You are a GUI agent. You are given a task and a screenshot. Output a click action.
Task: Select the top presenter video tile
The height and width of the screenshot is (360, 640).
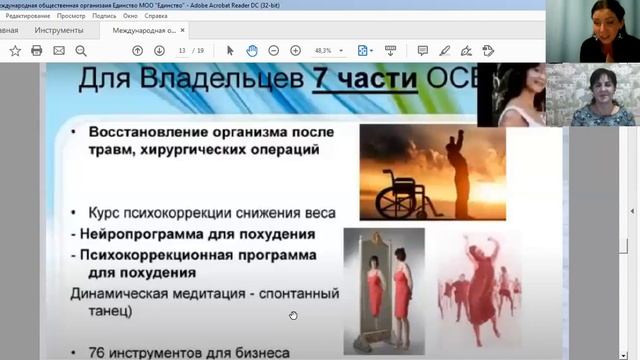point(593,31)
